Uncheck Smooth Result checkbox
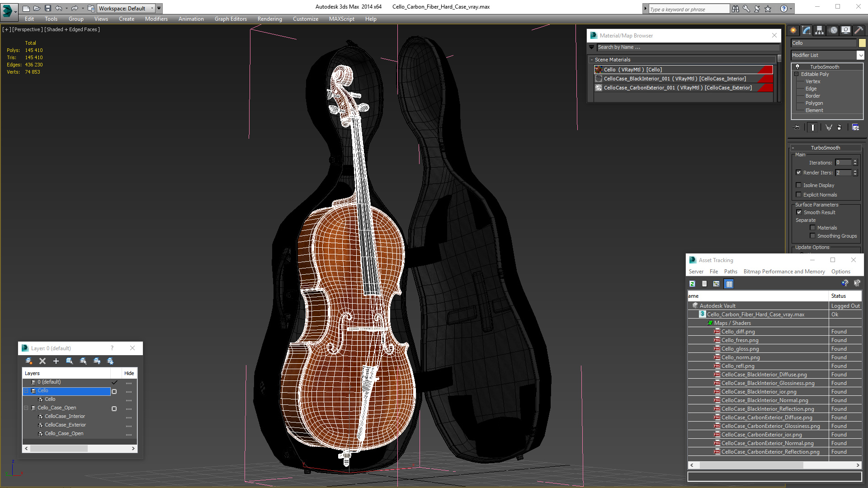 point(799,212)
